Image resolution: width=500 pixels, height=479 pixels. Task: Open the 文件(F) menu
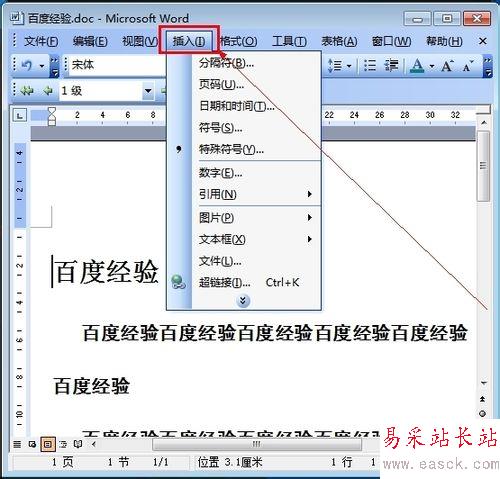point(41,41)
